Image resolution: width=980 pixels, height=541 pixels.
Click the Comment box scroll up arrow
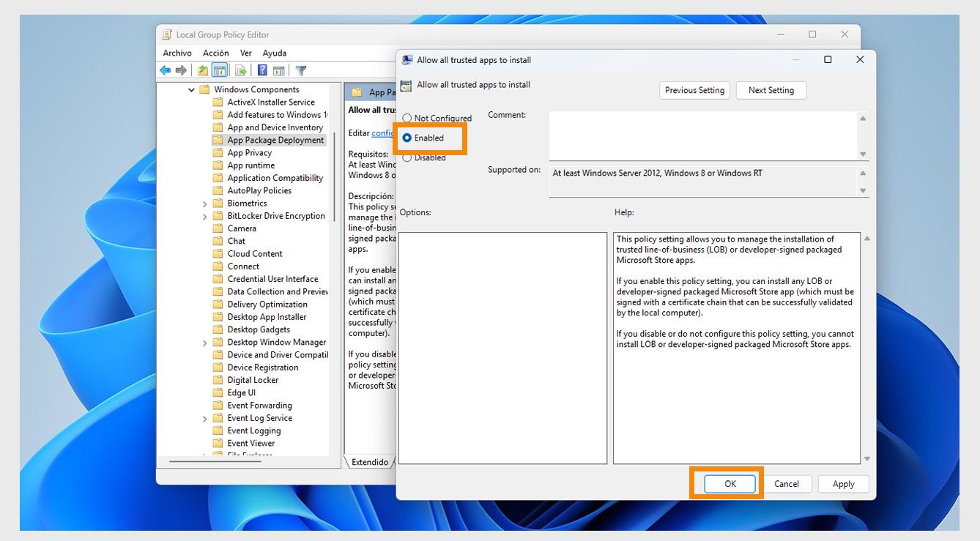[863, 119]
